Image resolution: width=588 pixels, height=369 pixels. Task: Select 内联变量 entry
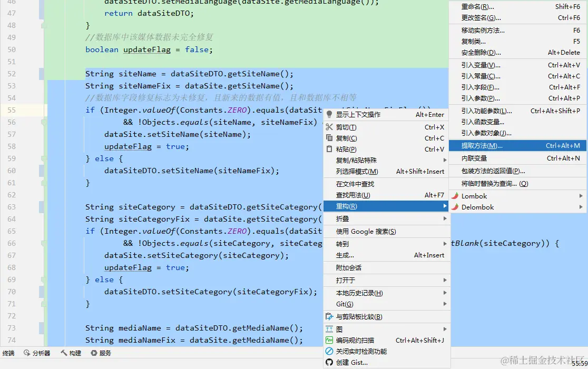click(518, 158)
